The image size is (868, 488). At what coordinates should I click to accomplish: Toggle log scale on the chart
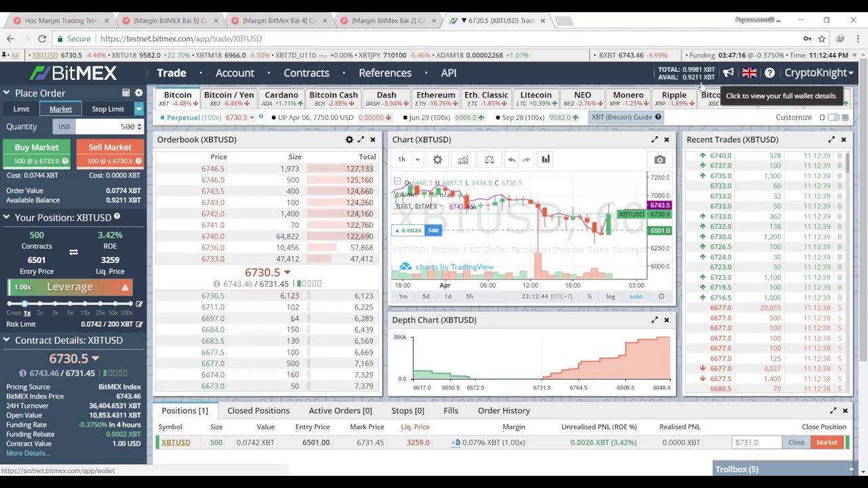610,296
